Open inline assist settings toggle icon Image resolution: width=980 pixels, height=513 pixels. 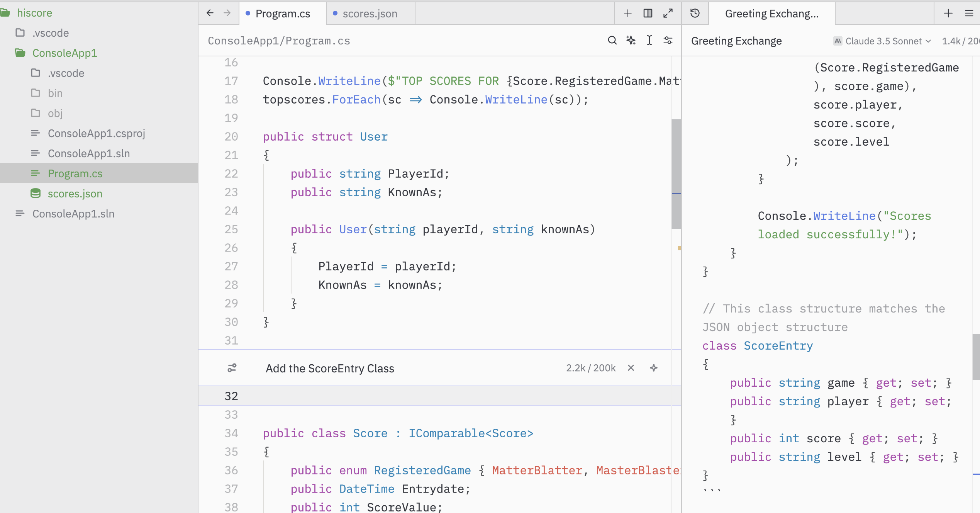pyautogui.click(x=232, y=368)
